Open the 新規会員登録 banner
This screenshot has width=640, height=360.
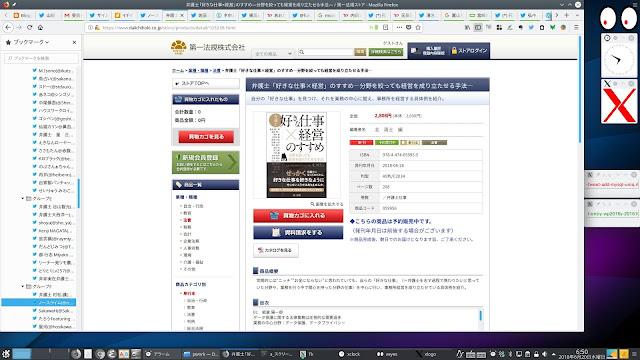point(206,162)
